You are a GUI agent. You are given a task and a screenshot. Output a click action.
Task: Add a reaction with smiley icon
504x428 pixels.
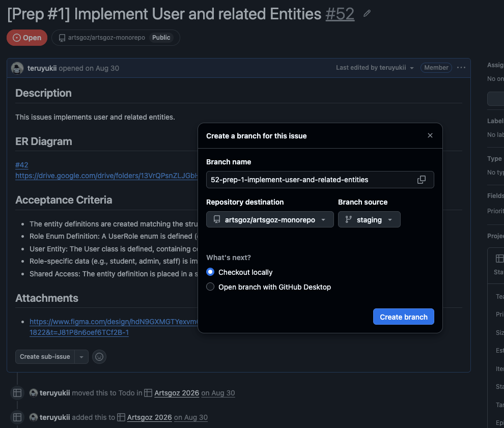(x=99, y=357)
